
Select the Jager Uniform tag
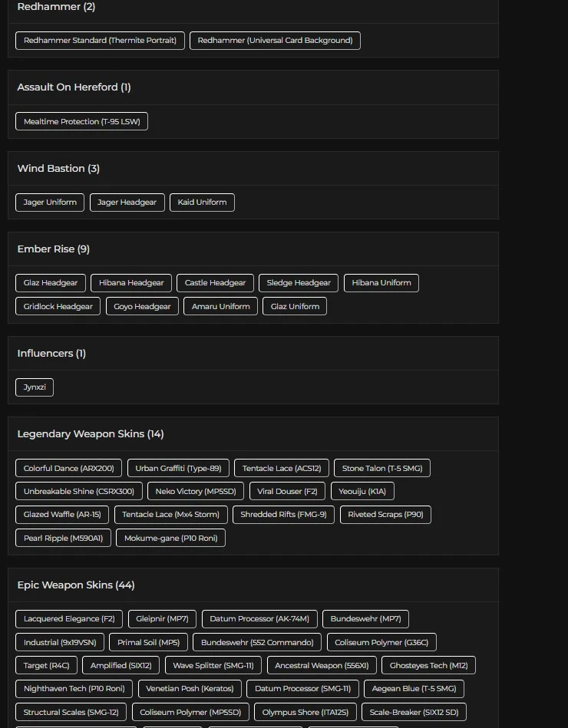tap(50, 203)
